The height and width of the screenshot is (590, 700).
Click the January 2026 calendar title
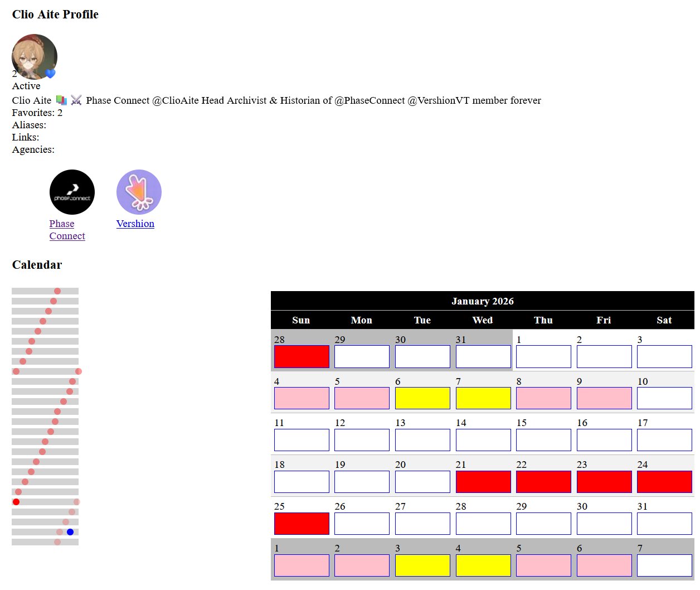(483, 301)
